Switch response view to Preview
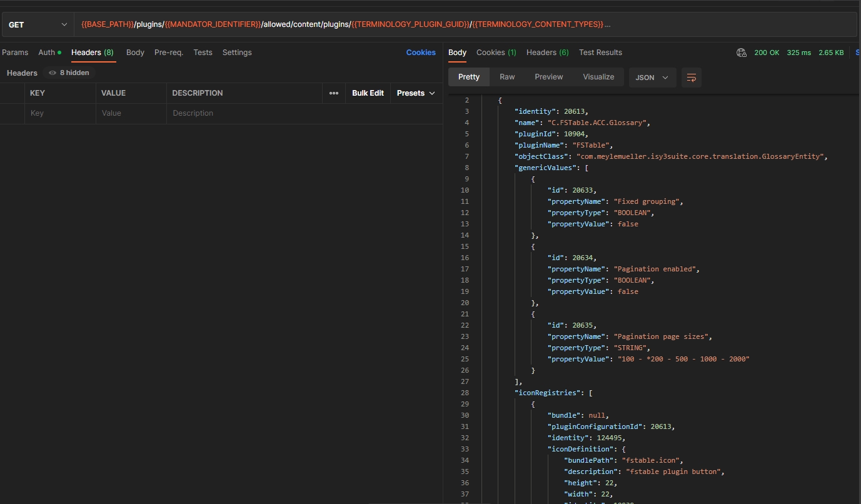Image resolution: width=861 pixels, height=504 pixels. (x=548, y=77)
